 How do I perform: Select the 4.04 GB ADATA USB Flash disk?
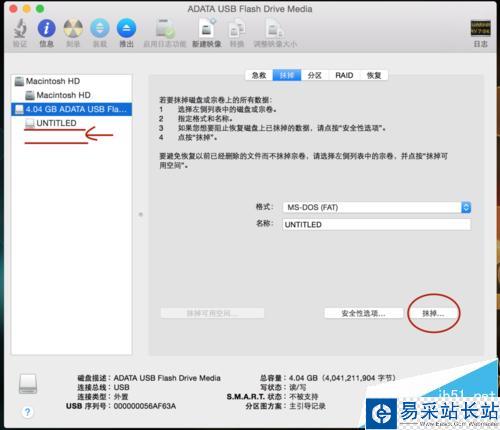[72, 109]
